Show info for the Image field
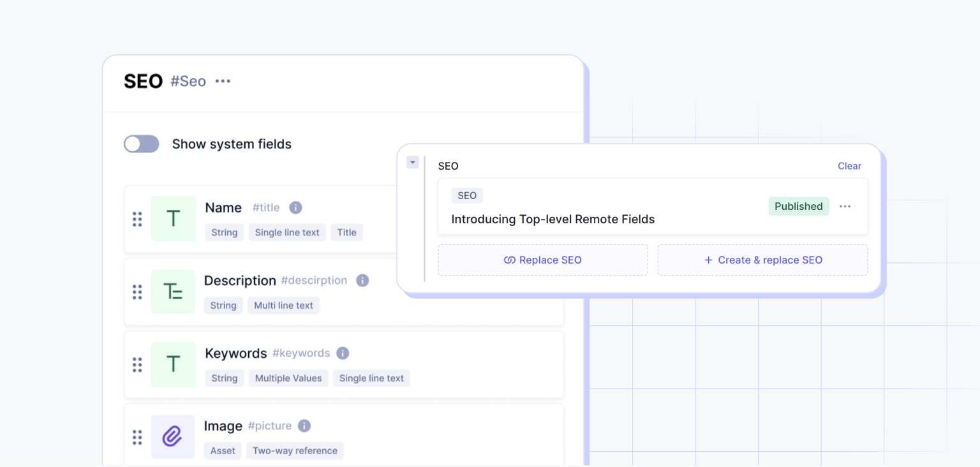 click(304, 426)
